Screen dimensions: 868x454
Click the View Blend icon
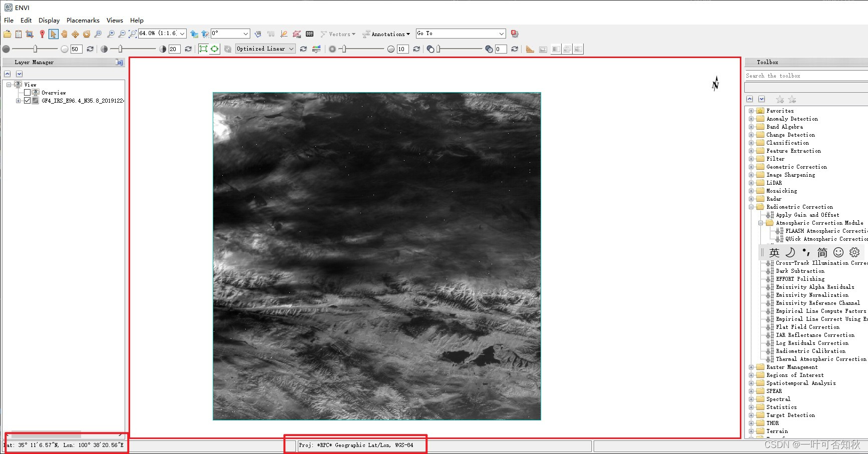[556, 49]
